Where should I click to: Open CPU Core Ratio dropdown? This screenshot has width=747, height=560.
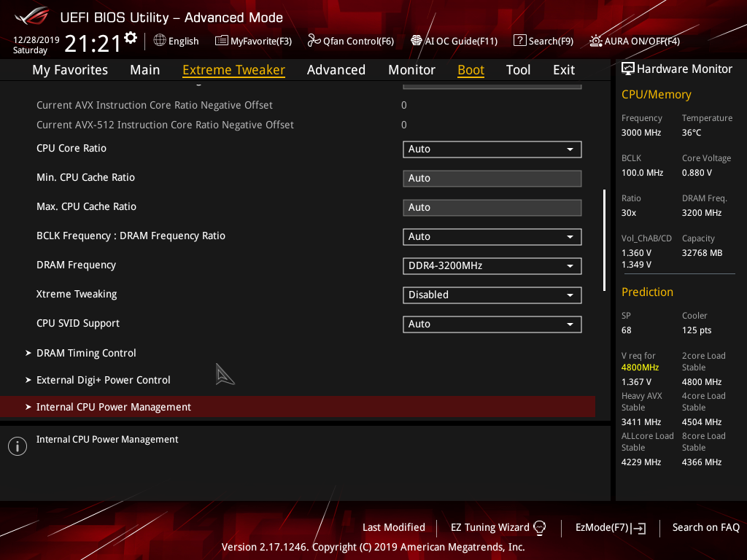click(x=492, y=149)
